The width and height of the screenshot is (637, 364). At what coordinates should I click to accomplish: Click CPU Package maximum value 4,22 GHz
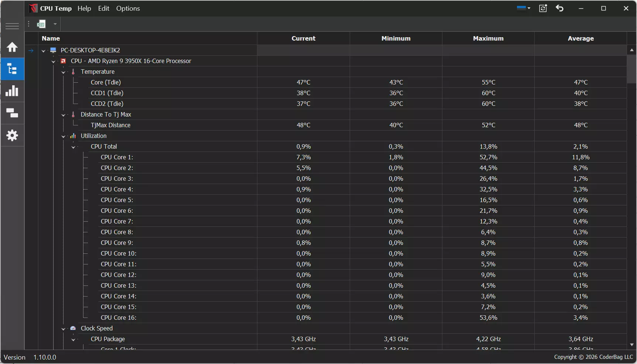488,339
